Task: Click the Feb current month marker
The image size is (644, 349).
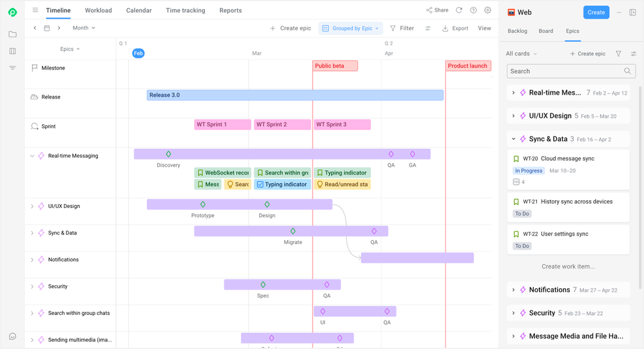Action: 139,53
